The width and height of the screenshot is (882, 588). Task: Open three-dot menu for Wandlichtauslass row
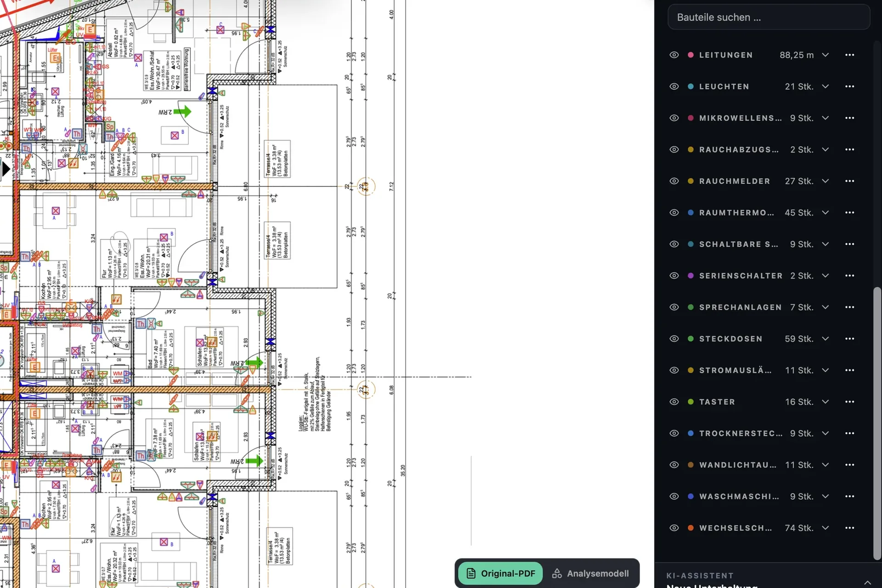(849, 465)
